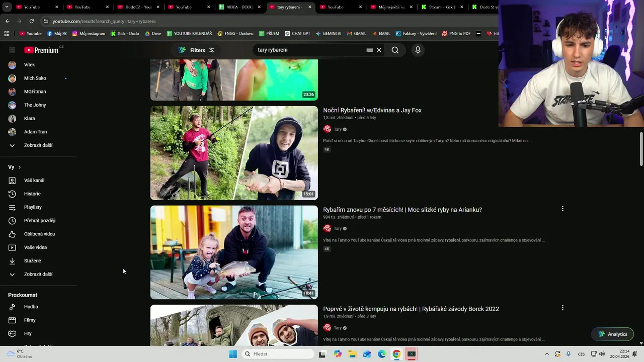Play the Noční Rybaření video thumbnail
The image size is (644, 362).
pyautogui.click(x=234, y=153)
